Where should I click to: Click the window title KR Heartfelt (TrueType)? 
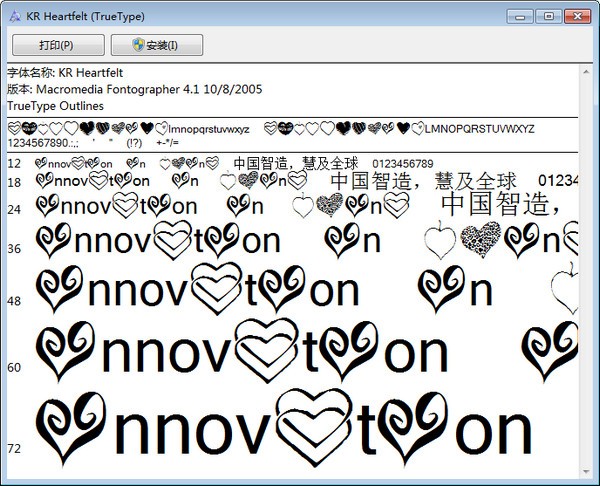click(85, 16)
